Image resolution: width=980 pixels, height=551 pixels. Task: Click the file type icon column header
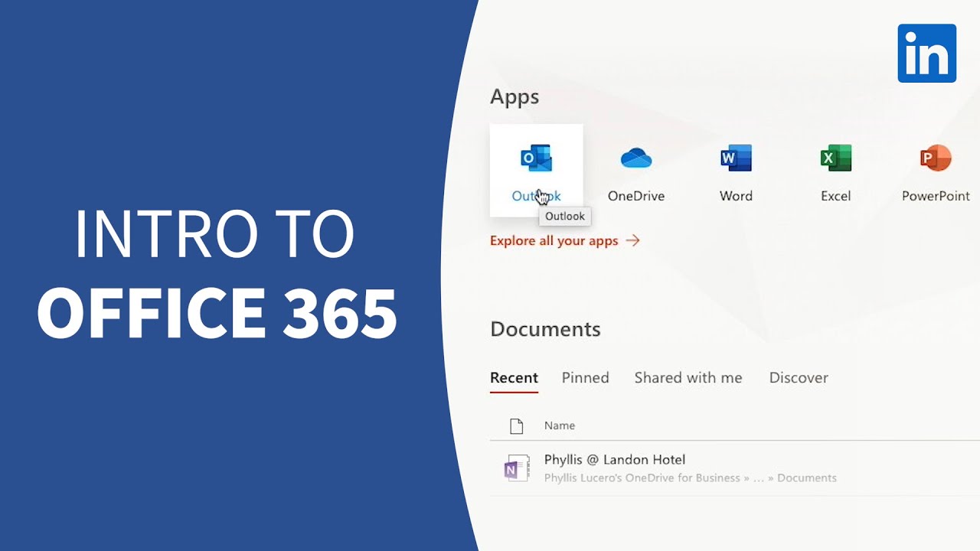pyautogui.click(x=517, y=425)
